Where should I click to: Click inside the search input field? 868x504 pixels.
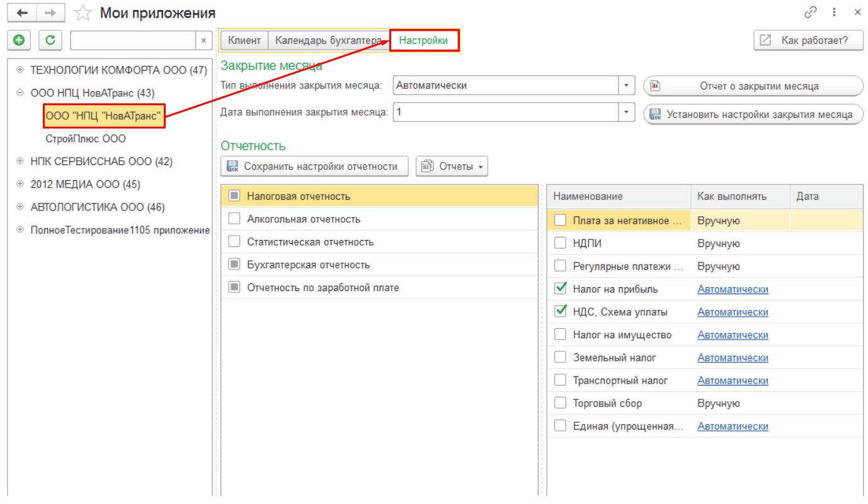[x=132, y=40]
